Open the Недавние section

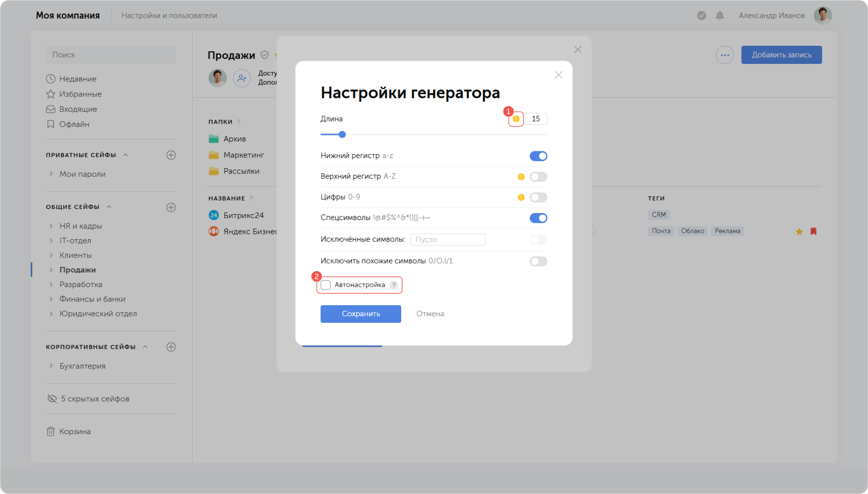pos(71,79)
